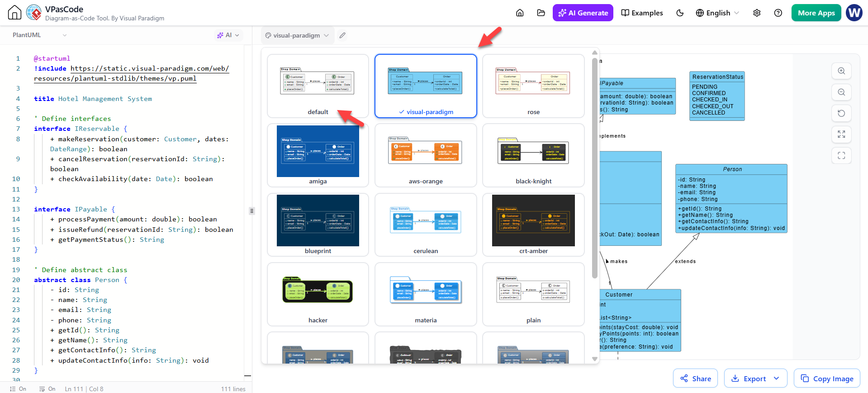
Task: Click the theme list scroll-up arrow
Action: coord(595,53)
